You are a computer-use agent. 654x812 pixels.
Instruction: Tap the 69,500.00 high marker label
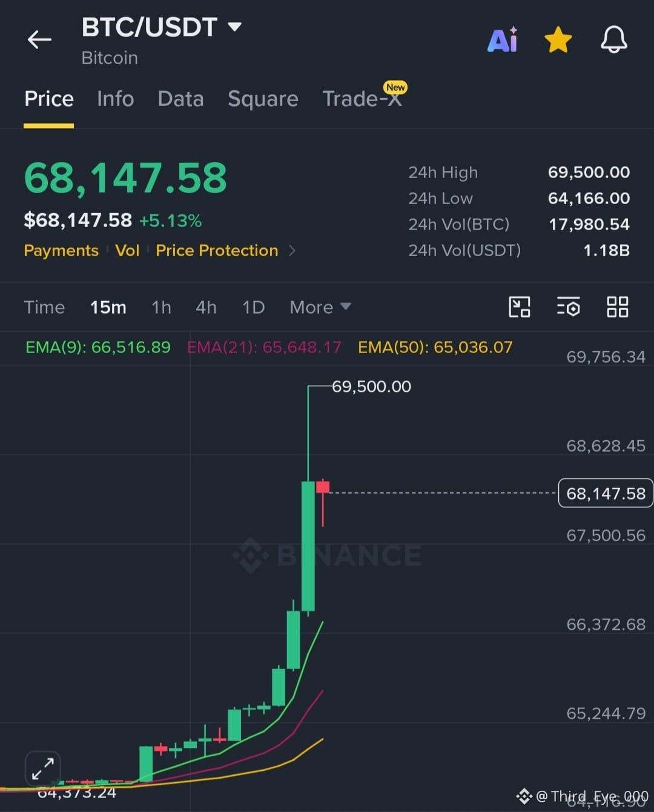(371, 386)
